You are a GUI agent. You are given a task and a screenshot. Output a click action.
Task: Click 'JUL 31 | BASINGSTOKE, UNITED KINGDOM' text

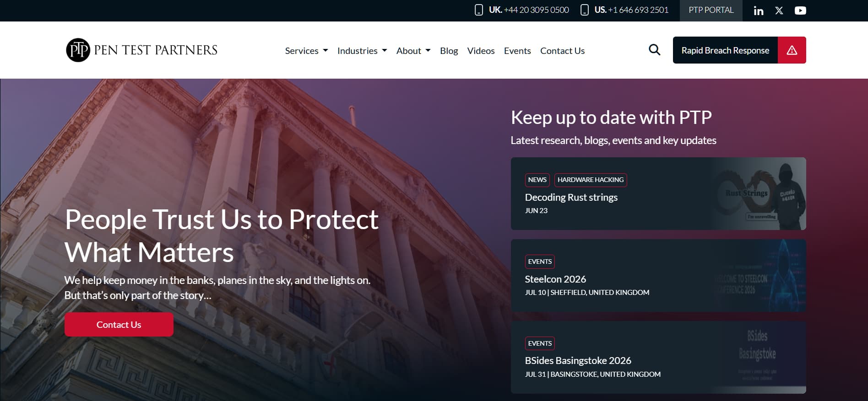click(593, 374)
